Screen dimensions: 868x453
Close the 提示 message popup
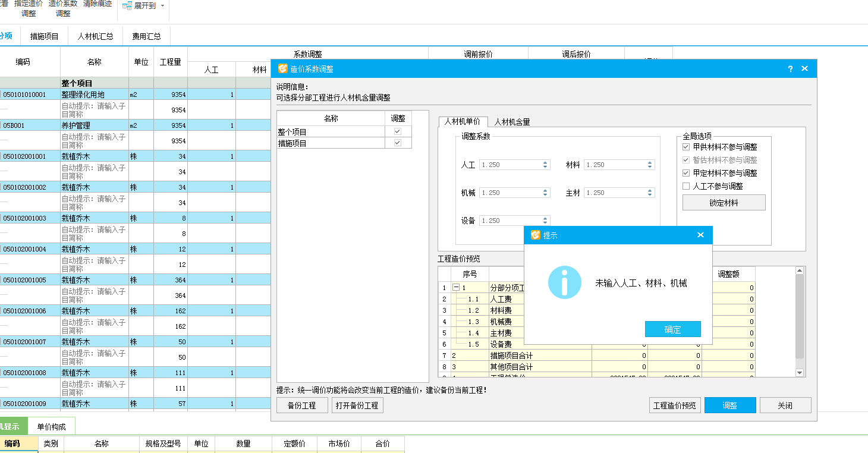point(700,235)
